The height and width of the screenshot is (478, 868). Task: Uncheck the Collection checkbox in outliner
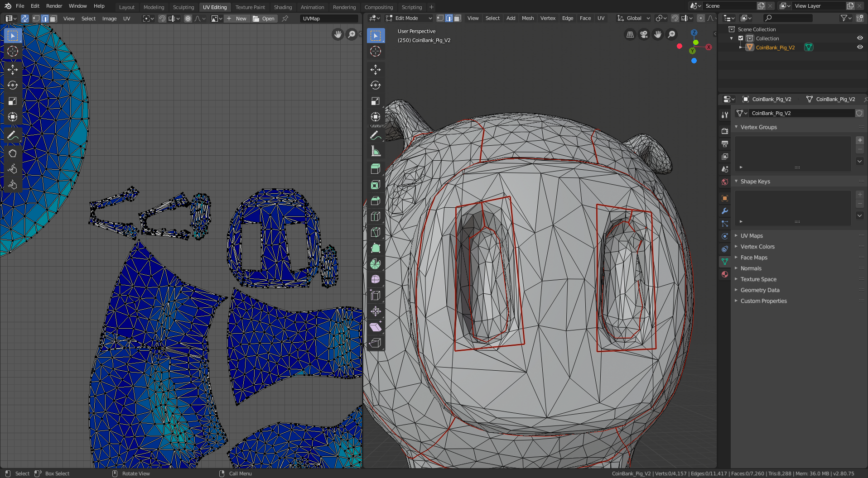741,38
